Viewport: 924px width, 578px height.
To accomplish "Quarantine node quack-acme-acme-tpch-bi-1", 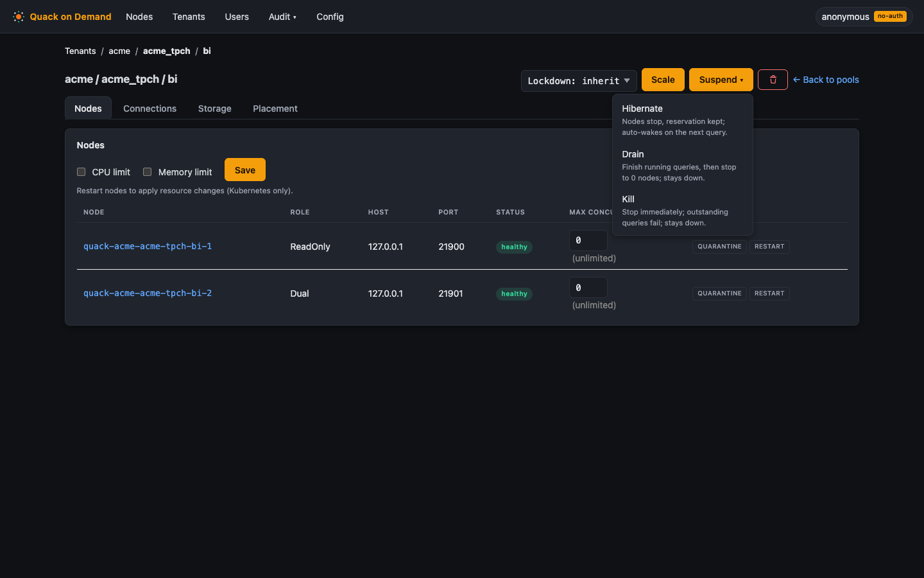I will click(x=719, y=247).
